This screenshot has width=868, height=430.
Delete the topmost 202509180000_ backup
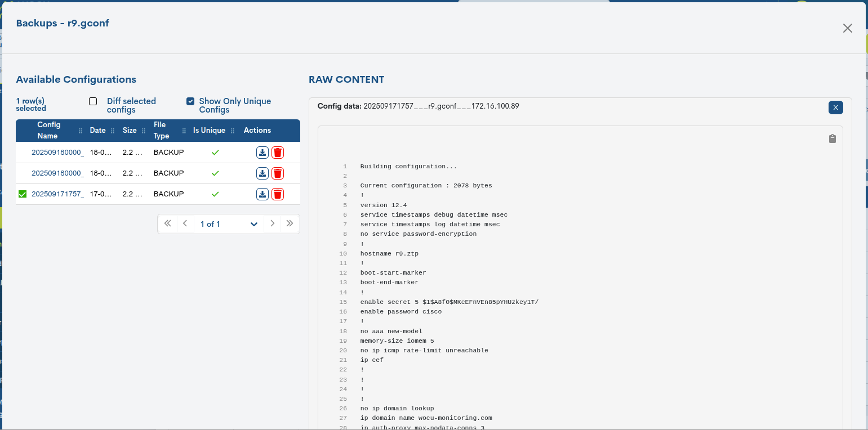[277, 153]
